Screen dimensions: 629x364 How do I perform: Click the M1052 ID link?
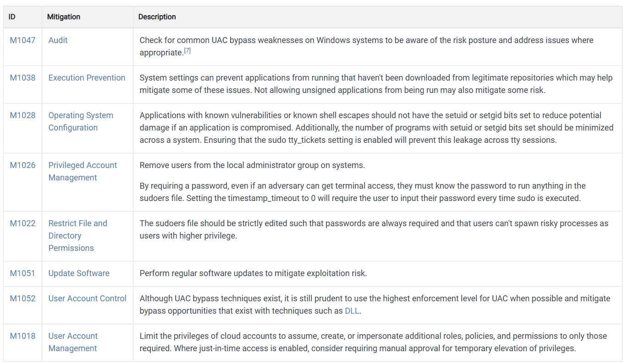22,299
